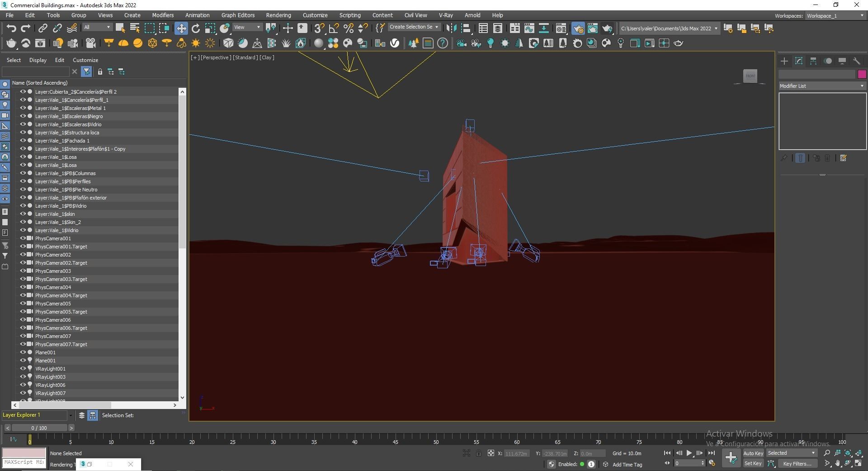Activate the Pan View hand tool
Viewport: 868px width, 471px height.
[x=837, y=463]
